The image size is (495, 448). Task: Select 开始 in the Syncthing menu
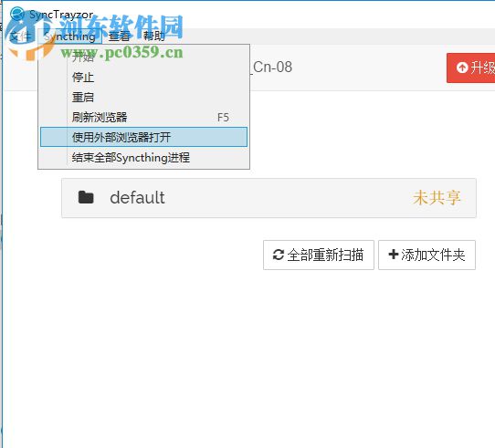point(143,57)
